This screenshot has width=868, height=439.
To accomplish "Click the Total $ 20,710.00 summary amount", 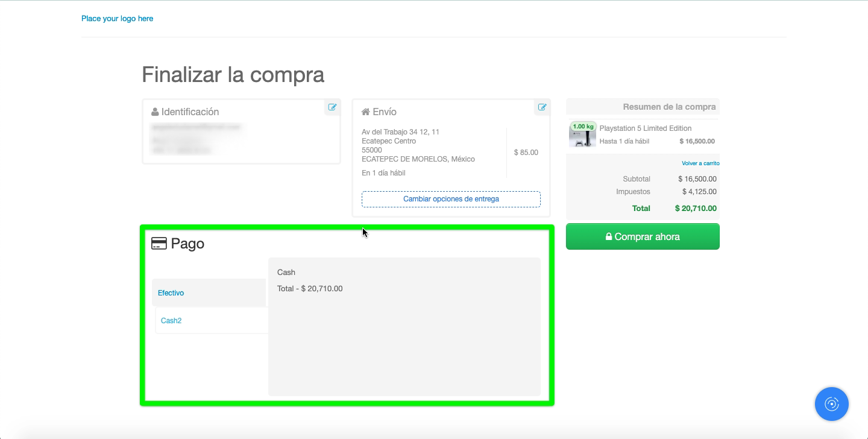I will tap(696, 208).
